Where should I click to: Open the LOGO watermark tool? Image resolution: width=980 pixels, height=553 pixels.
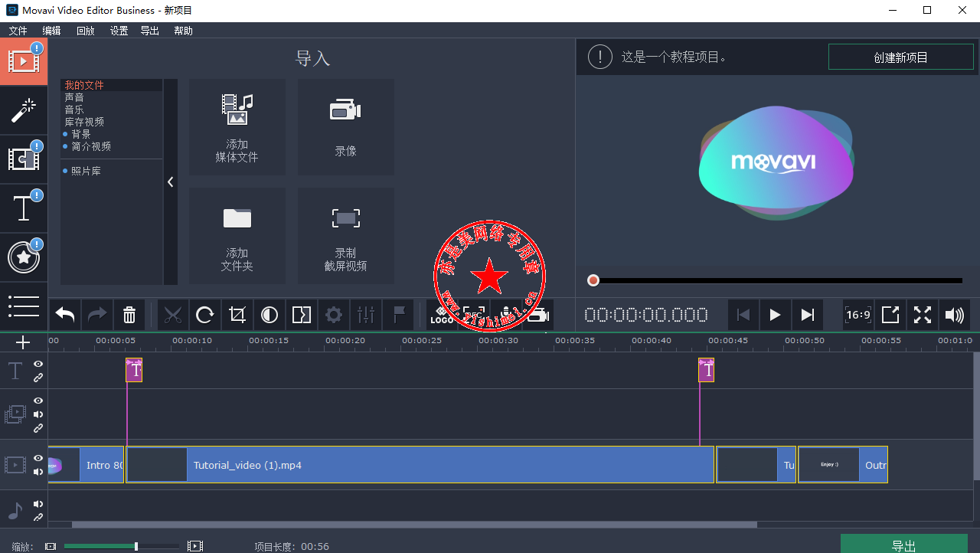click(442, 315)
